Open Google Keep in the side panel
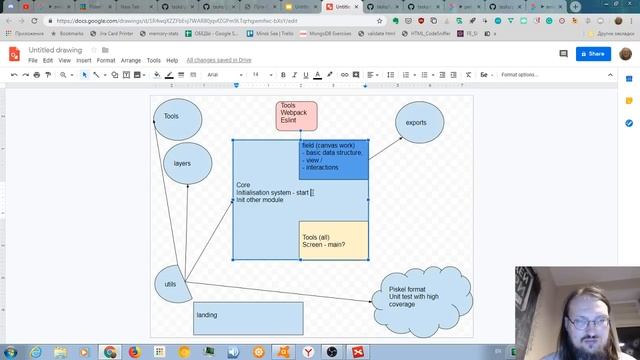 tap(629, 101)
